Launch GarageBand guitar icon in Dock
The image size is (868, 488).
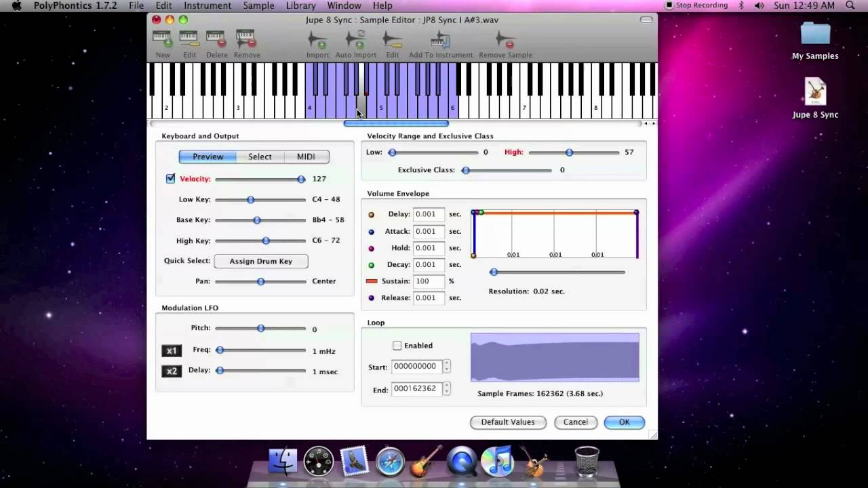click(426, 461)
